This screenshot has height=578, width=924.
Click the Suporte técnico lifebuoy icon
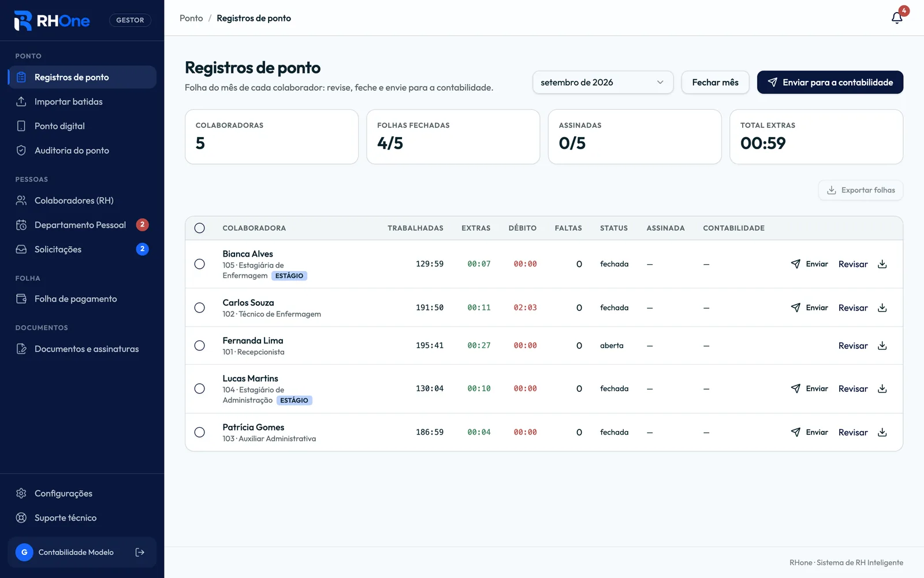21,518
